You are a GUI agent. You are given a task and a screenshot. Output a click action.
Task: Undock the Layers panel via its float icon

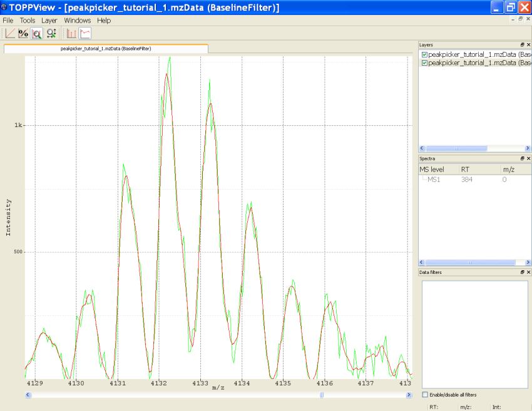click(x=522, y=44)
